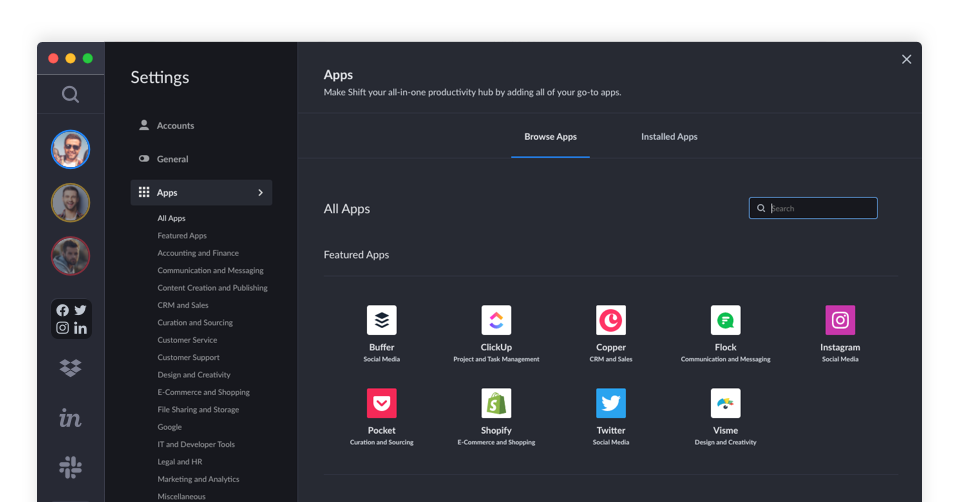
Task: Select the Twitter featured app icon
Action: [x=610, y=403]
